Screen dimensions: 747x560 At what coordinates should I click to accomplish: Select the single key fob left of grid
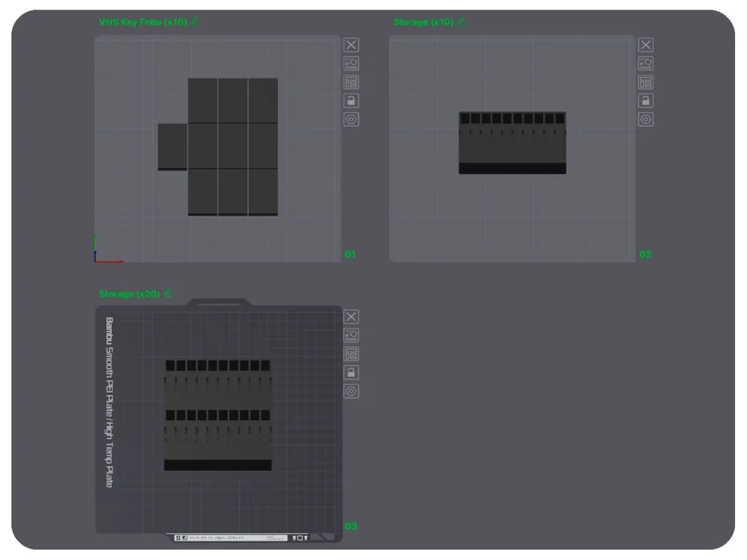tap(173, 146)
